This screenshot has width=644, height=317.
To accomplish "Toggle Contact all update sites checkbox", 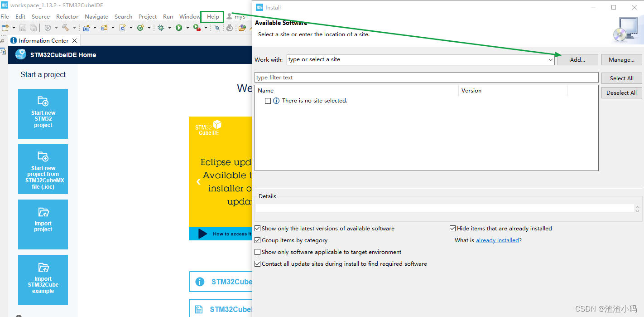I will [x=258, y=264].
